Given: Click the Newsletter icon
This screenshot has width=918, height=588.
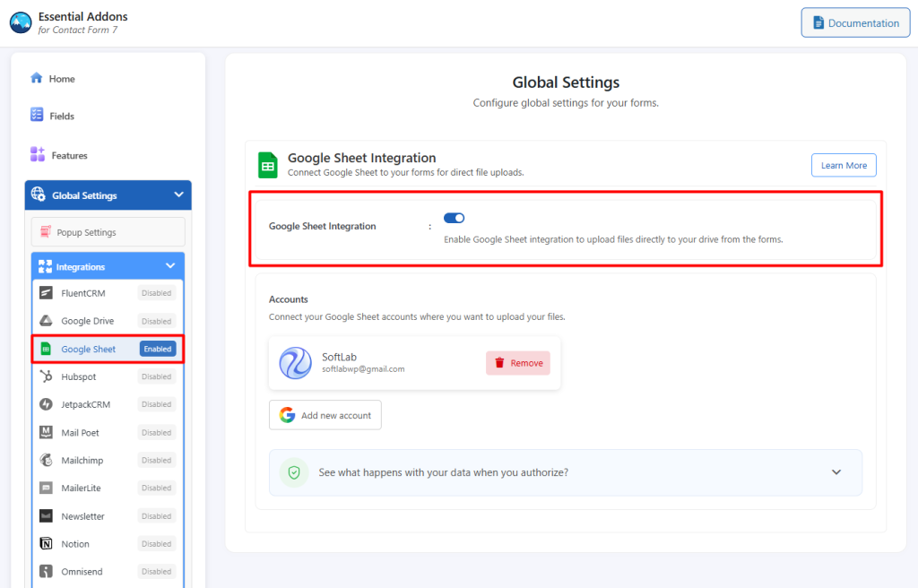Looking at the screenshot, I should (46, 515).
